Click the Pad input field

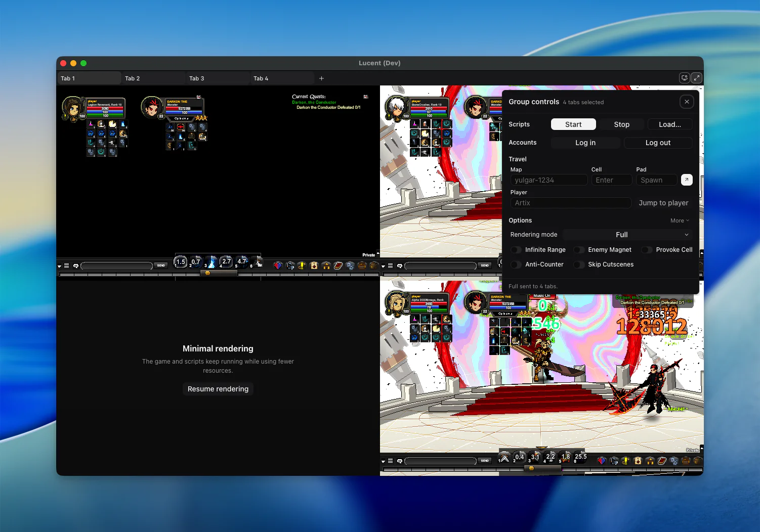(x=657, y=180)
